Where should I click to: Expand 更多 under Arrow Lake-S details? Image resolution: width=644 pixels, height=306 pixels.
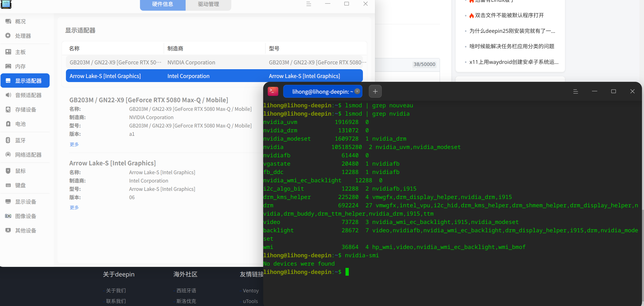pos(74,207)
